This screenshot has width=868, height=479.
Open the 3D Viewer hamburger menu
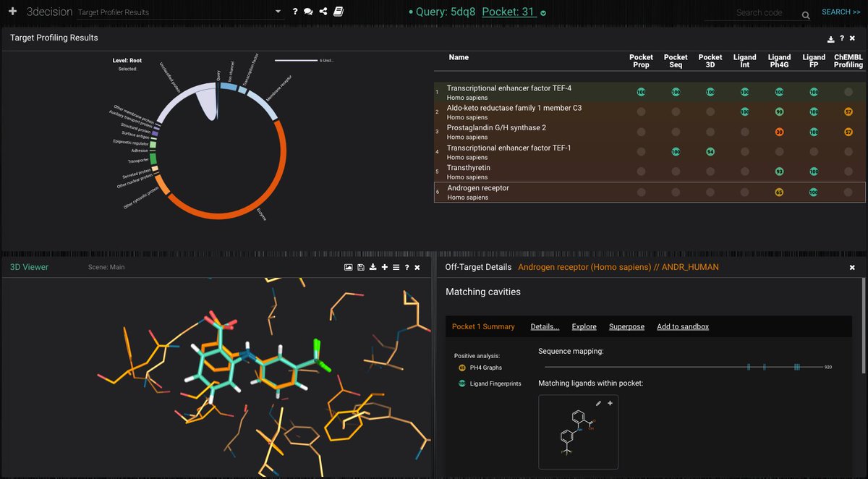pos(396,268)
